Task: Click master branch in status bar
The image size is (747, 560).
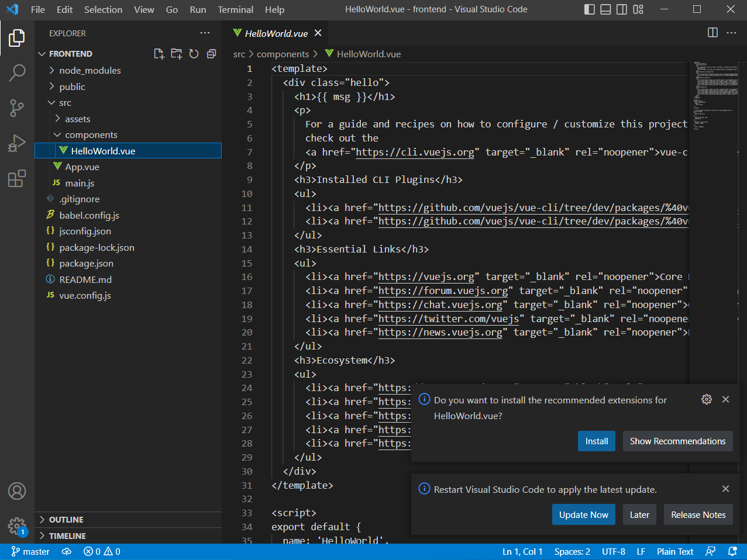Action: 30,552
